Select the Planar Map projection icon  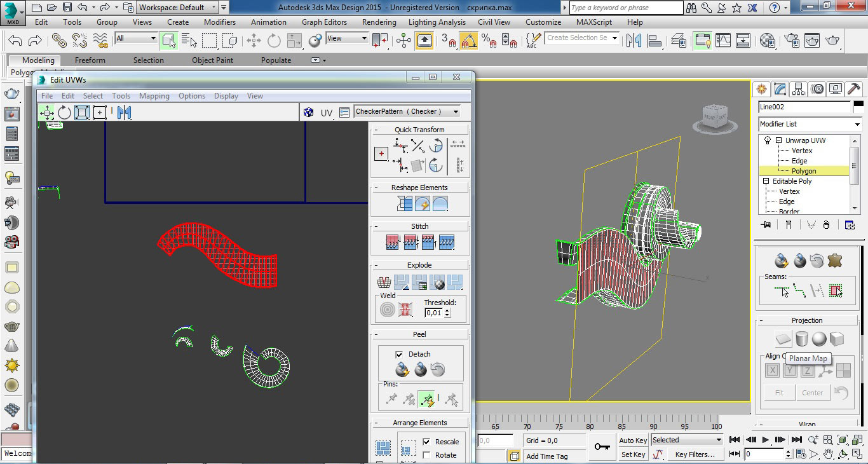(x=783, y=339)
